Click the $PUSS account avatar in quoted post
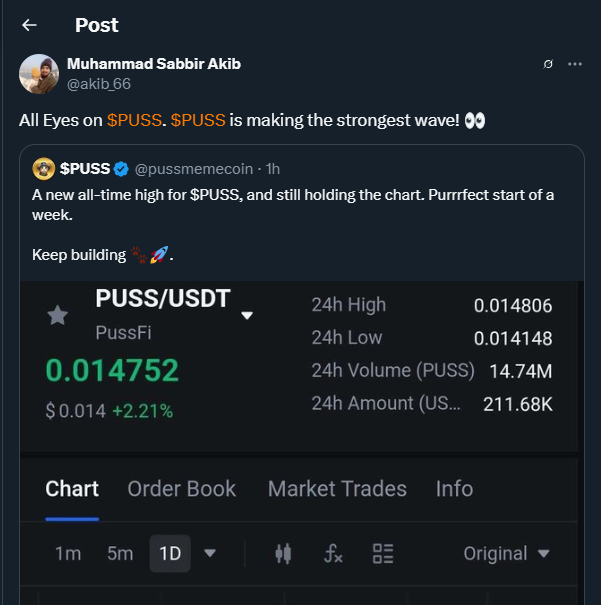This screenshot has height=605, width=601. pos(43,168)
